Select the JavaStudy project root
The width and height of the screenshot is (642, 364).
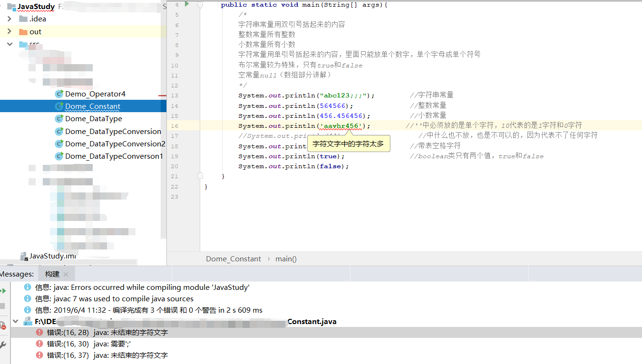(x=36, y=7)
